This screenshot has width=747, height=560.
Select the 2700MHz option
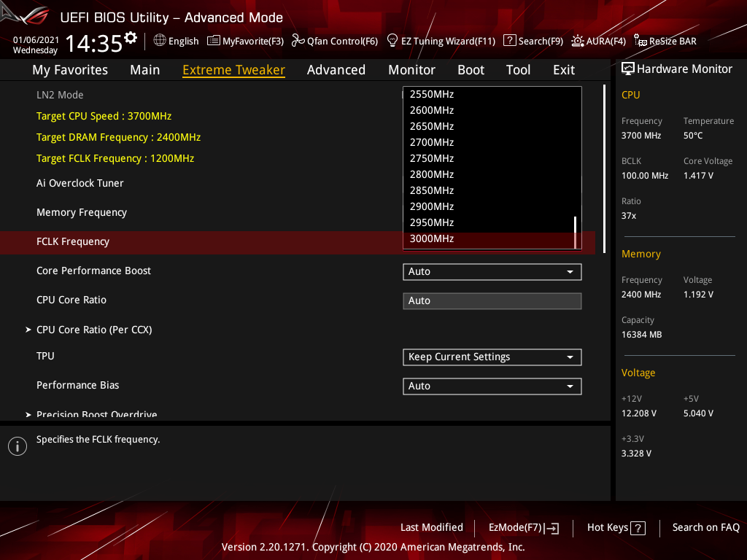pos(489,142)
